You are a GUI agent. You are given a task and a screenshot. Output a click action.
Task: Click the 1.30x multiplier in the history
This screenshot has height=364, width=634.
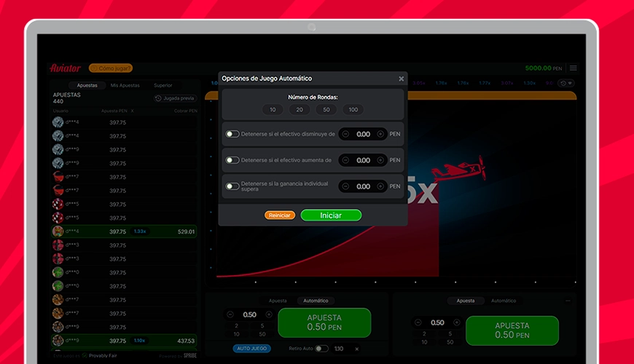(x=529, y=83)
